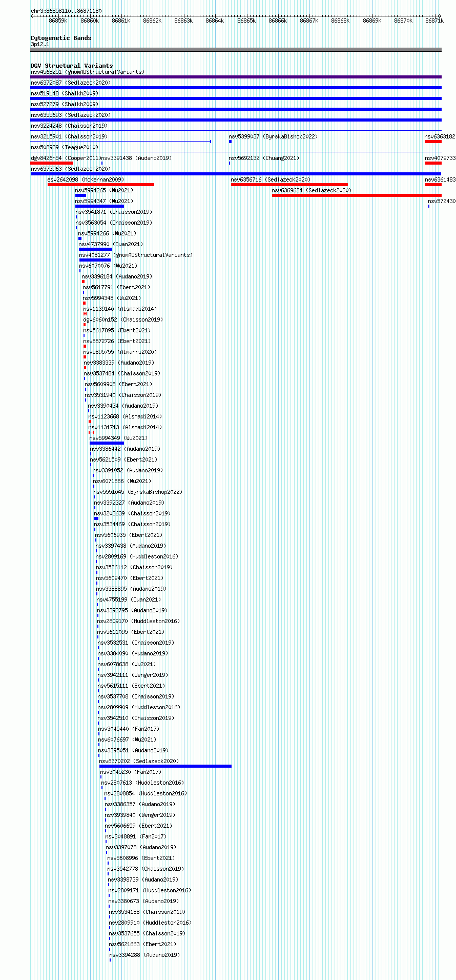Select the blue nsv5994349 (Wu2021) bar
Viewport: 456px width, 980px height.
[x=107, y=443]
